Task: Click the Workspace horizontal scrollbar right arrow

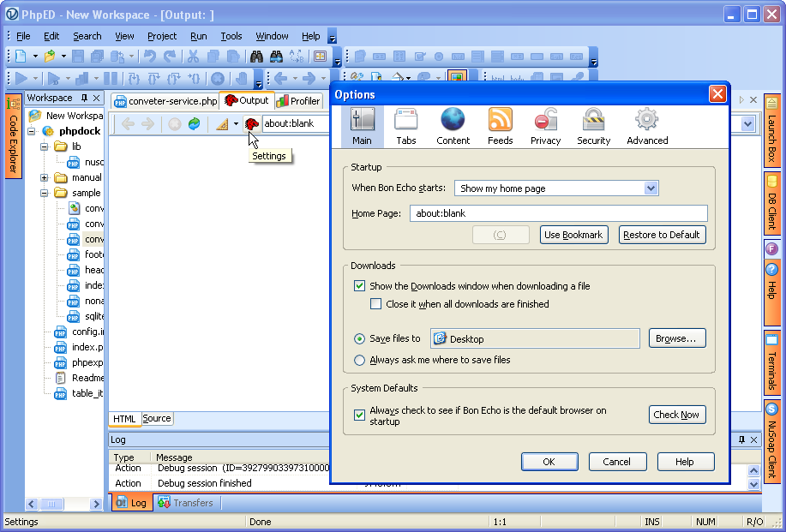Action: (96, 504)
